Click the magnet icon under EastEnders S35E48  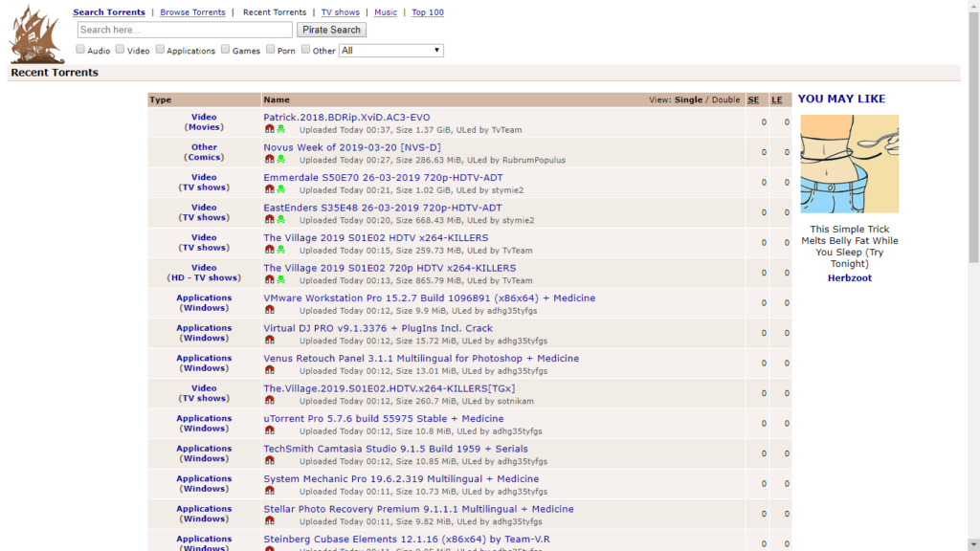269,219
